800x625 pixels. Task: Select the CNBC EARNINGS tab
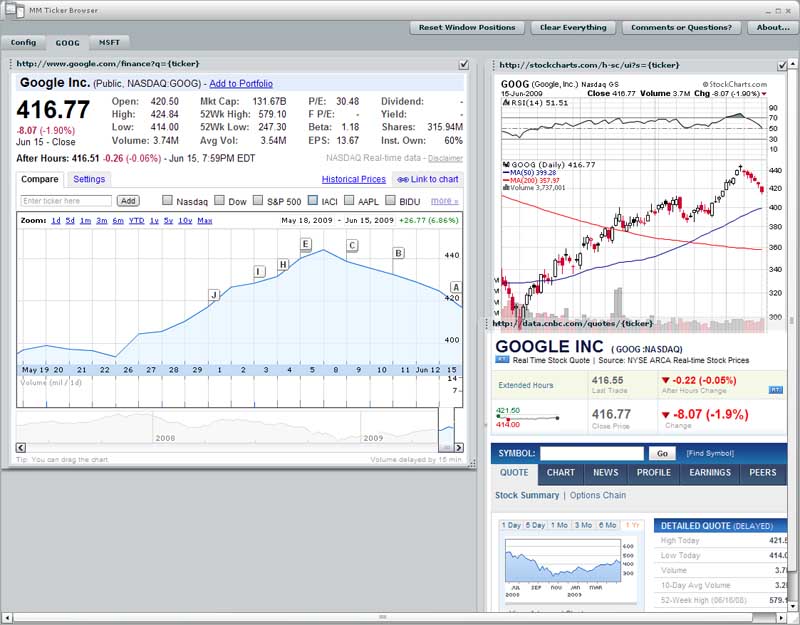point(710,473)
